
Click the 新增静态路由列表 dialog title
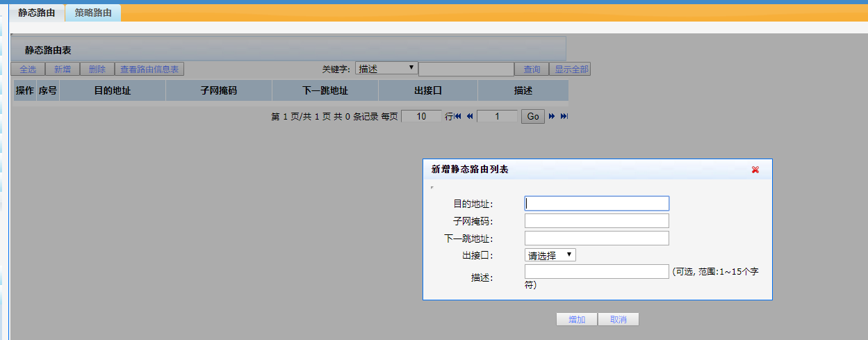(470, 169)
